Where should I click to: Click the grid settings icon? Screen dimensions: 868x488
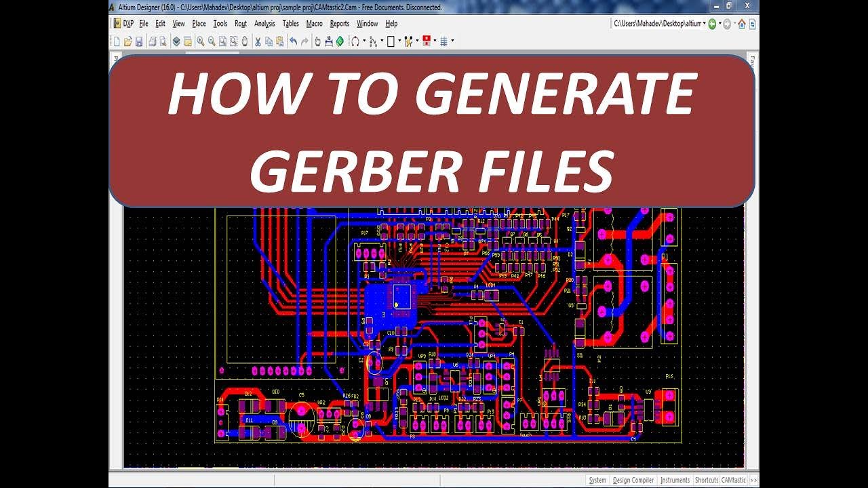tap(444, 41)
